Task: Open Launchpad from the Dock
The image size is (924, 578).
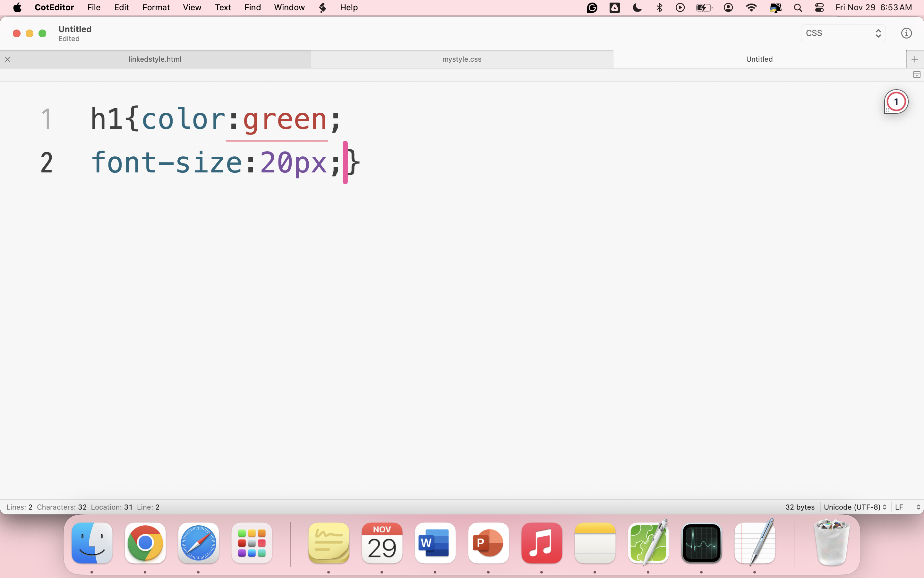Action: [x=252, y=543]
